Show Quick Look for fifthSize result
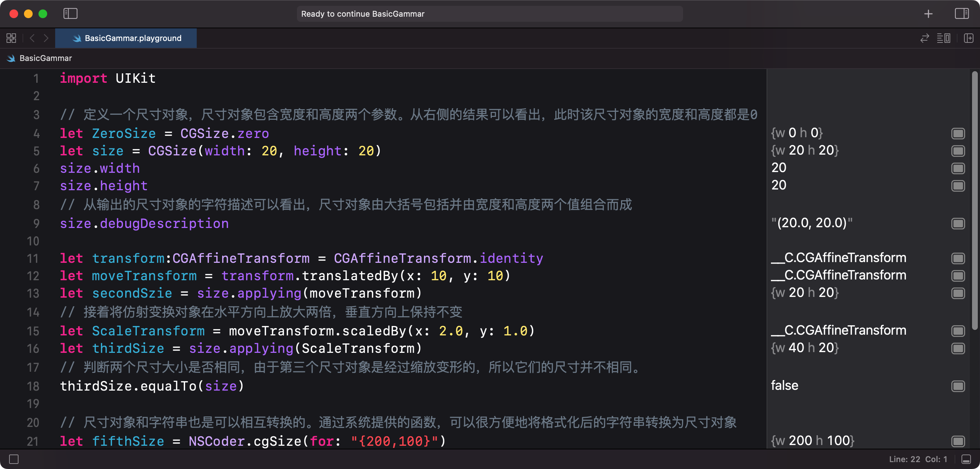Image resolution: width=980 pixels, height=469 pixels. (958, 441)
